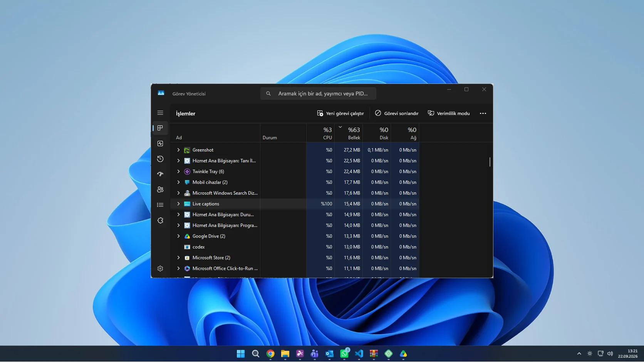Viewport: 644px width, 362px height.
Task: Click the codex process icon
Action: click(x=187, y=247)
